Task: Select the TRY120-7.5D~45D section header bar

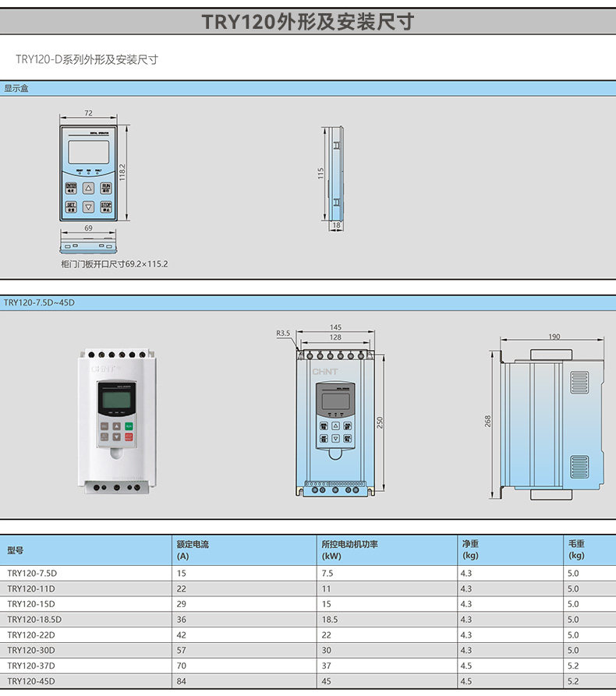Action: click(x=308, y=302)
